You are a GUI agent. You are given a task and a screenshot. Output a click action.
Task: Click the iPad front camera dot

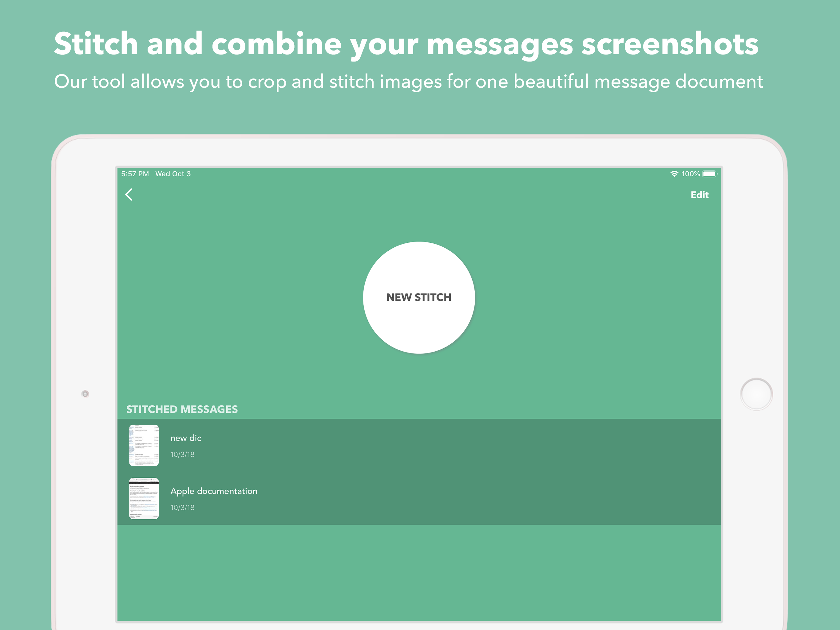(x=85, y=394)
